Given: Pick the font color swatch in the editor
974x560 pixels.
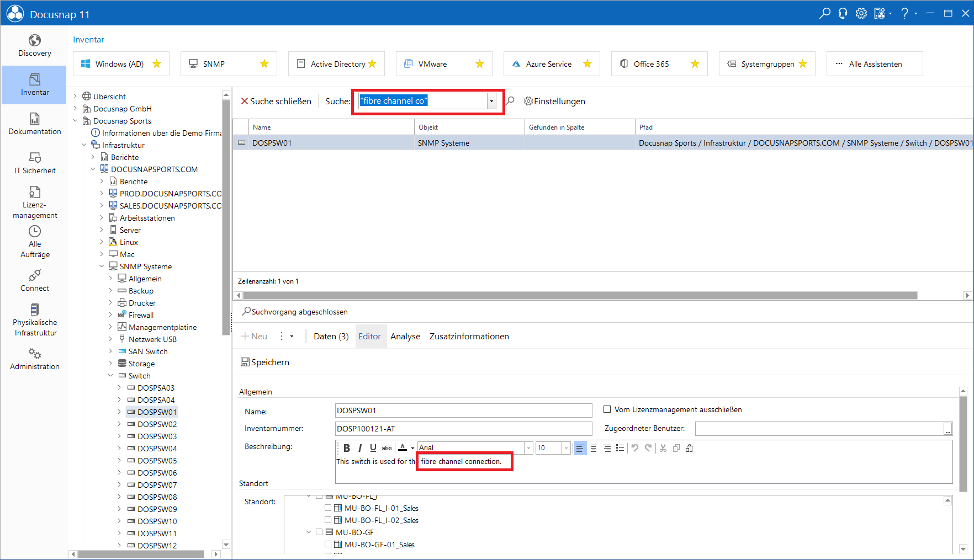Looking at the screenshot, I should [x=403, y=448].
